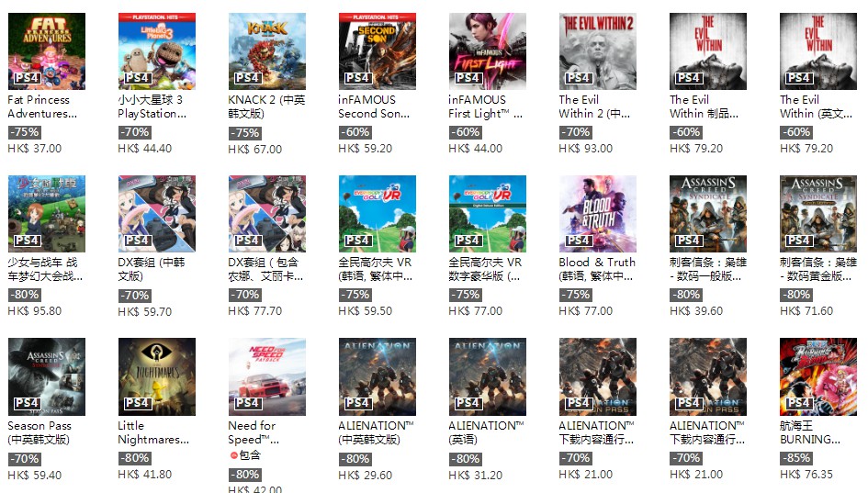Click the Need for Speed Payback cover
The height and width of the screenshot is (493, 868).
click(x=266, y=376)
